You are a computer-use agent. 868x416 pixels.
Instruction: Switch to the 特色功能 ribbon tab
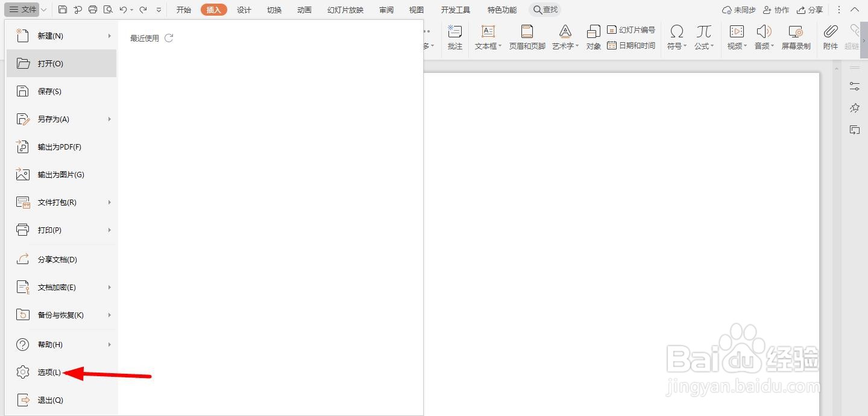coord(502,10)
